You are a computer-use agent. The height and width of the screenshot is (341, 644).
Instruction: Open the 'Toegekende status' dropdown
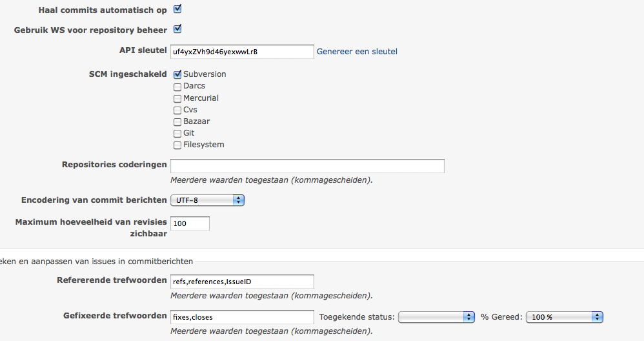coord(437,317)
